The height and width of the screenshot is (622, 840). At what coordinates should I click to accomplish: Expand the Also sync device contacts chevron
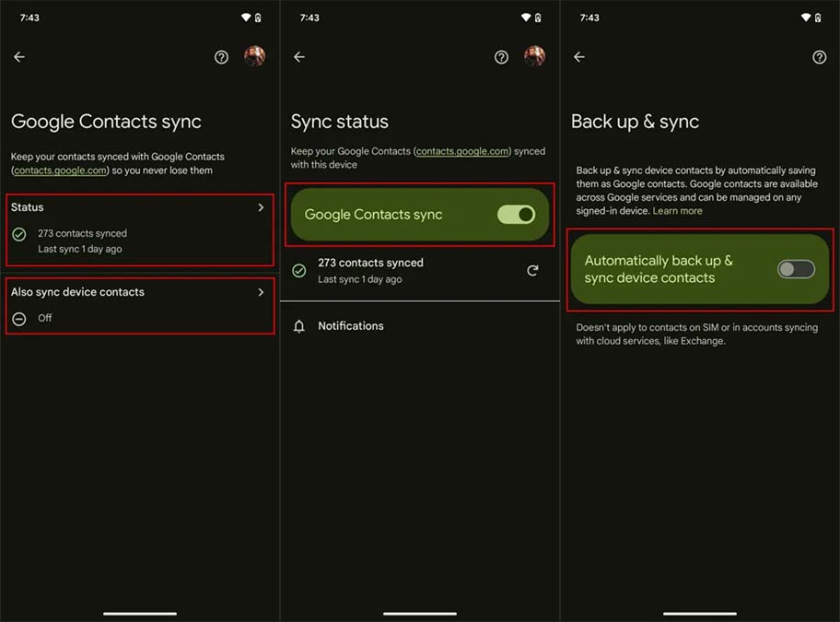point(261,292)
